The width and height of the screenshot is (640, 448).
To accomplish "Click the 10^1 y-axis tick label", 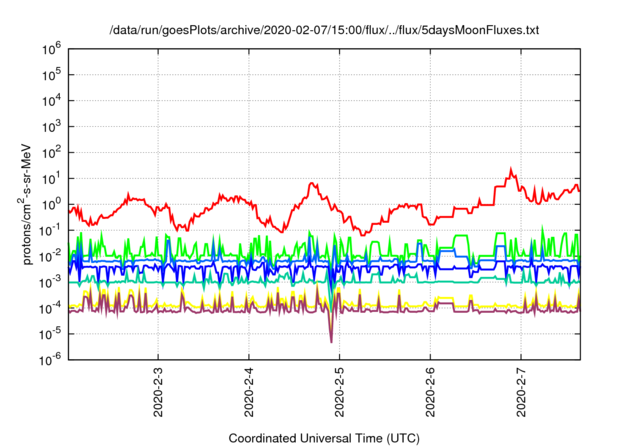I will pyautogui.click(x=50, y=178).
